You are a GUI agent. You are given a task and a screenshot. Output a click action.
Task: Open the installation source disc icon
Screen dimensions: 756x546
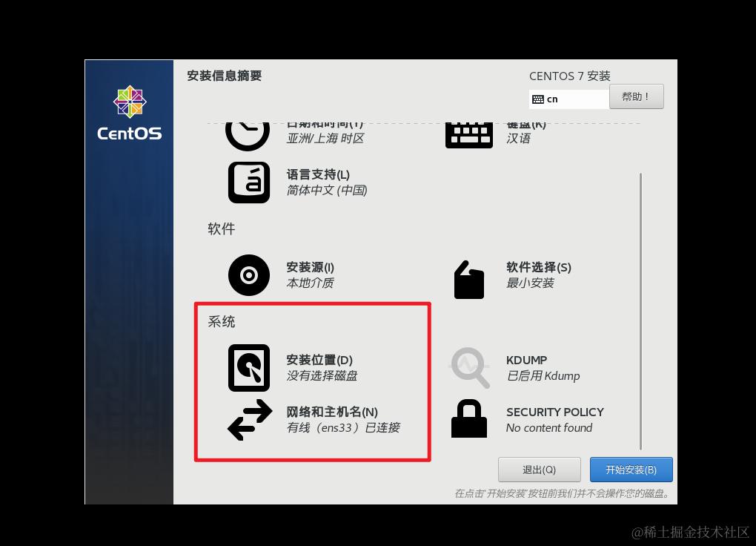(x=249, y=275)
